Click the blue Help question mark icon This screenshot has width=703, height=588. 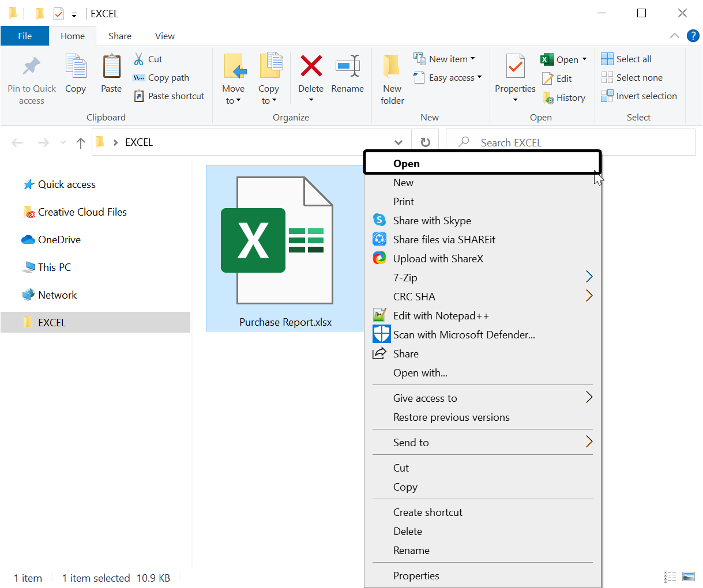tap(693, 36)
